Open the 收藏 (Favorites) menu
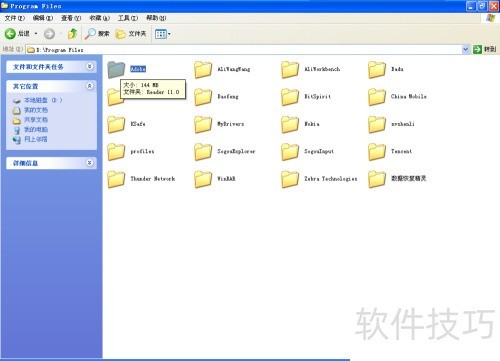Image resolution: width=500 pixels, height=361 pixels. (99, 18)
